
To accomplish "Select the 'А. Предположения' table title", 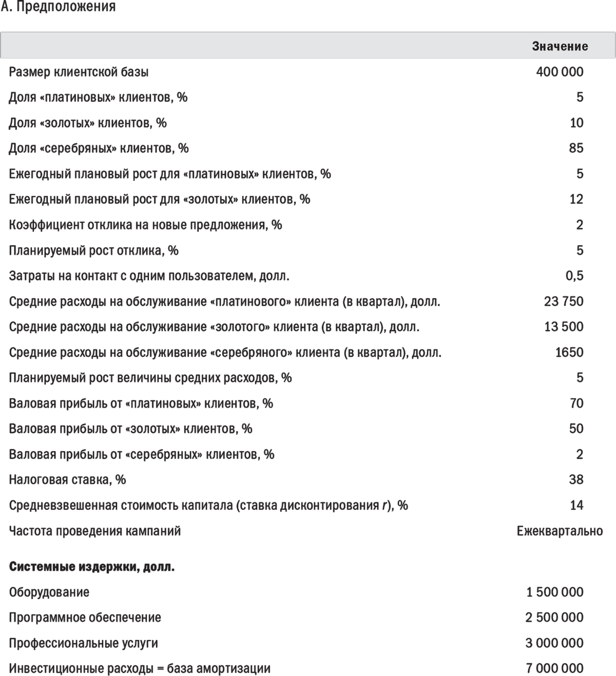I will (58, 7).
